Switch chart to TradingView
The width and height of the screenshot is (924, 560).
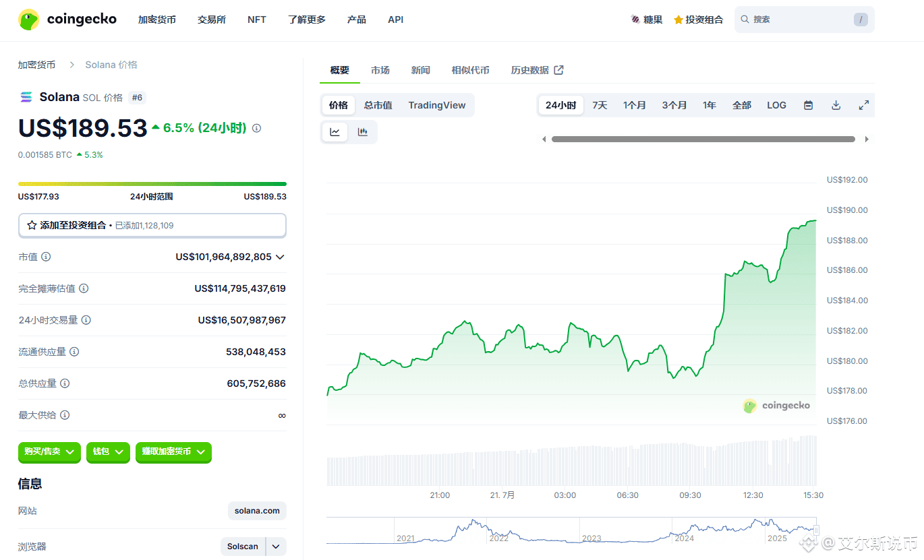[x=437, y=105]
